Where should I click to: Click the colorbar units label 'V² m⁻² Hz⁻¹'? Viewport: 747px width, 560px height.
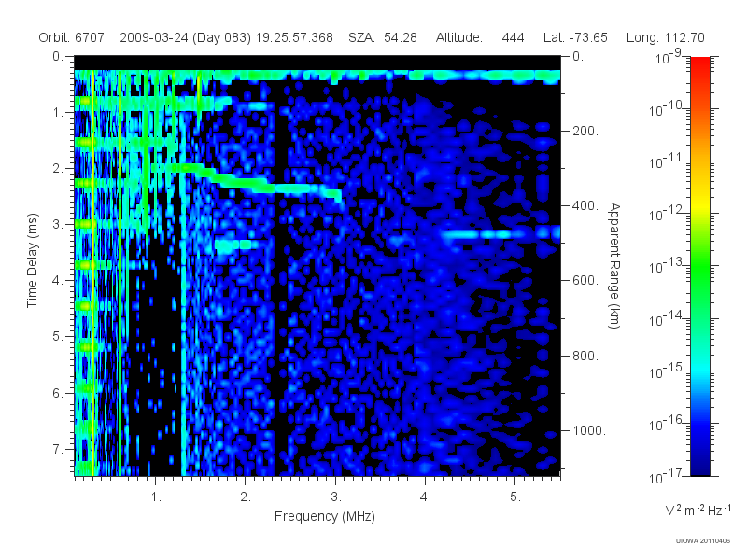point(698,510)
